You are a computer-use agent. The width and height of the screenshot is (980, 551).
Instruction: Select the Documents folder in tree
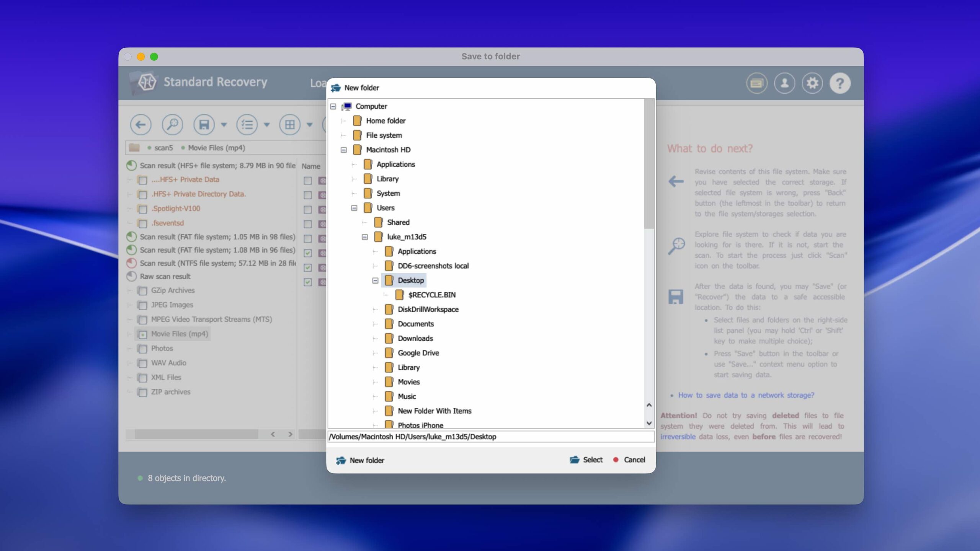click(415, 324)
